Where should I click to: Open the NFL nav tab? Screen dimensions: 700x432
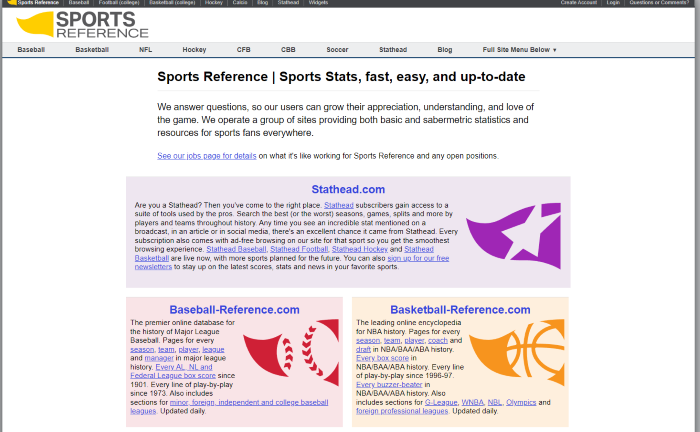point(146,49)
